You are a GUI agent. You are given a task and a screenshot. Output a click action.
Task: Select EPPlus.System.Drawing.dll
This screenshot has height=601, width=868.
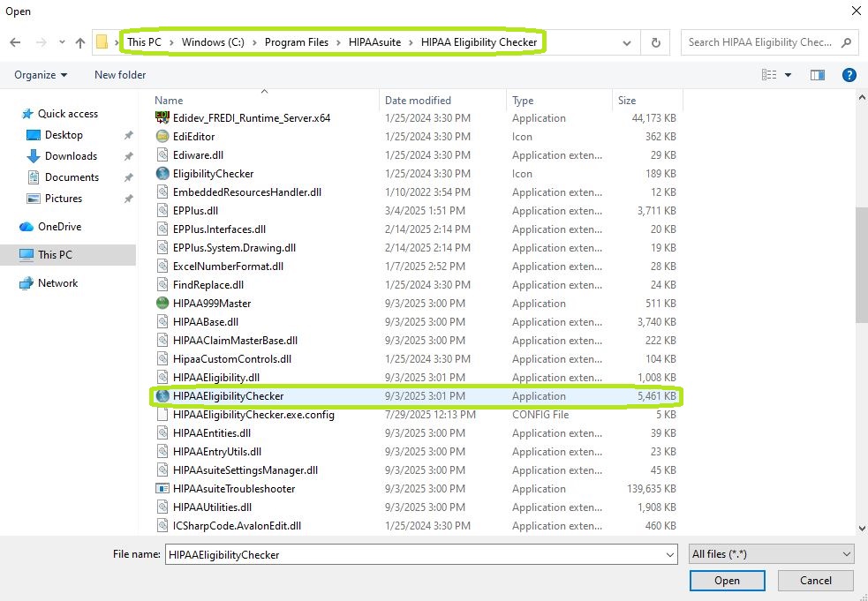(x=234, y=247)
